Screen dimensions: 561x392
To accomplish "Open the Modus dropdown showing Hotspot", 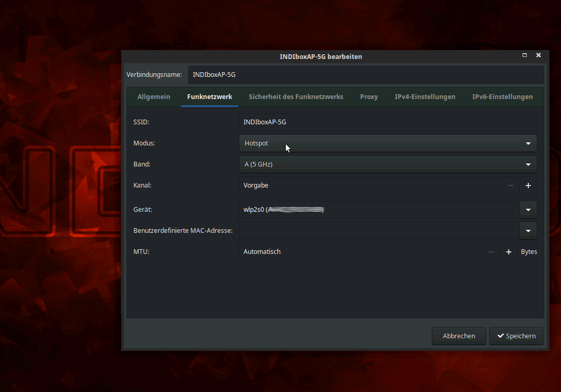I will point(388,143).
